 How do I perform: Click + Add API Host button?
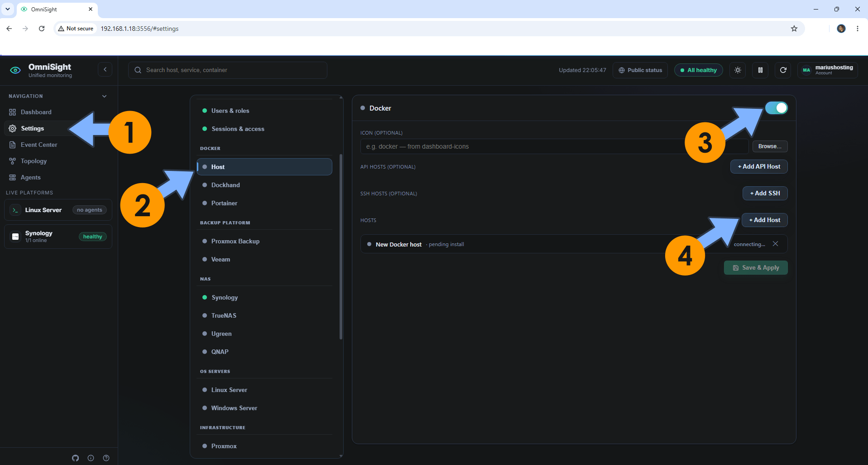point(759,166)
